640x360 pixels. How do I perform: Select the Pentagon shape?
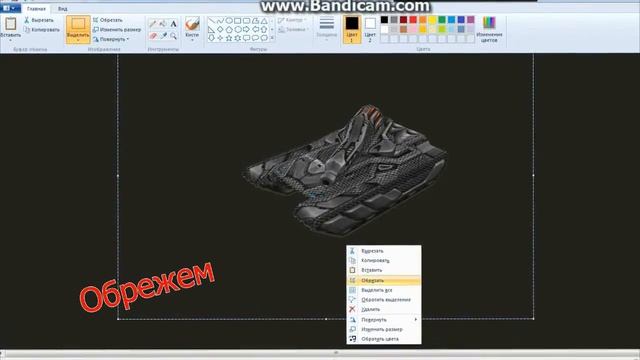pyautogui.click(x=229, y=29)
